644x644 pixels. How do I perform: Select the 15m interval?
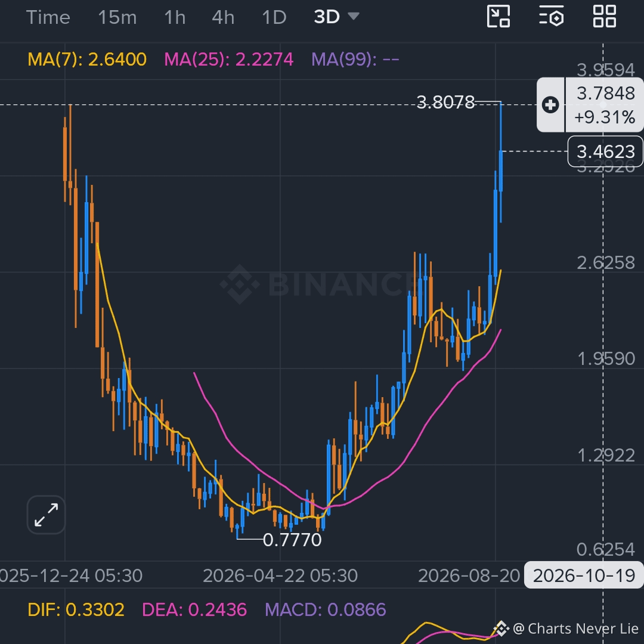point(117,18)
